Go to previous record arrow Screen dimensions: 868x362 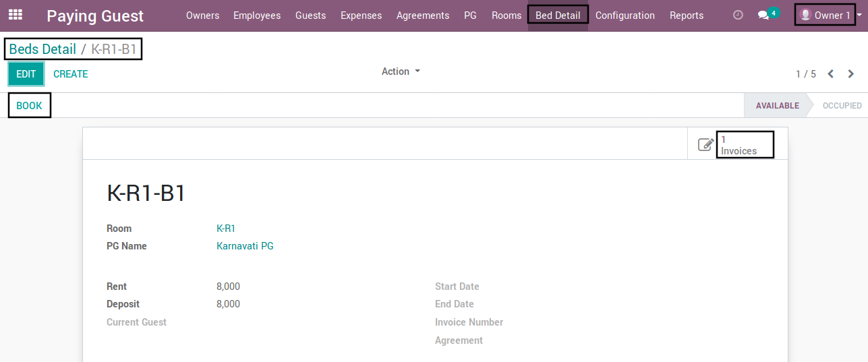coord(831,74)
